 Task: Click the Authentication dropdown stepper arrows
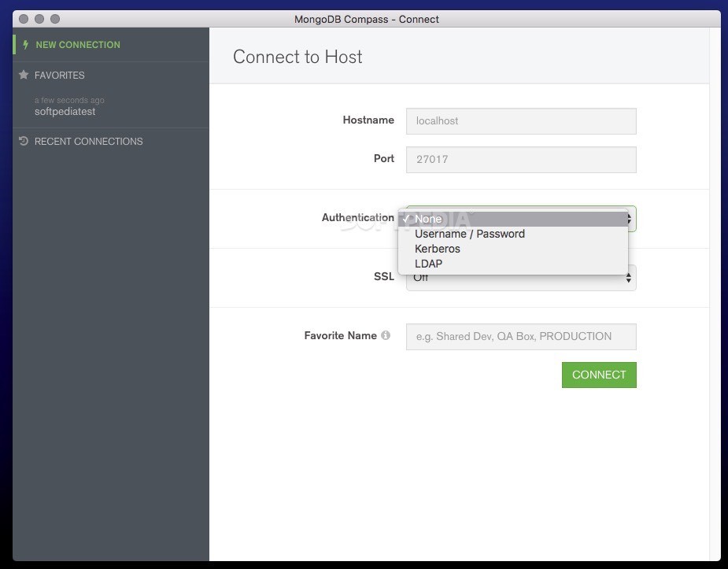[629, 219]
